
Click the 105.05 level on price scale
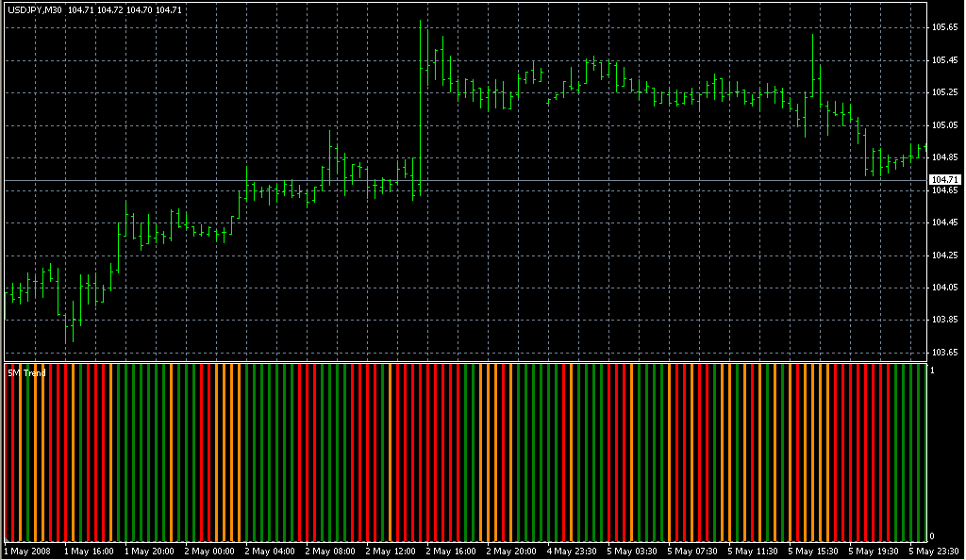pos(945,124)
